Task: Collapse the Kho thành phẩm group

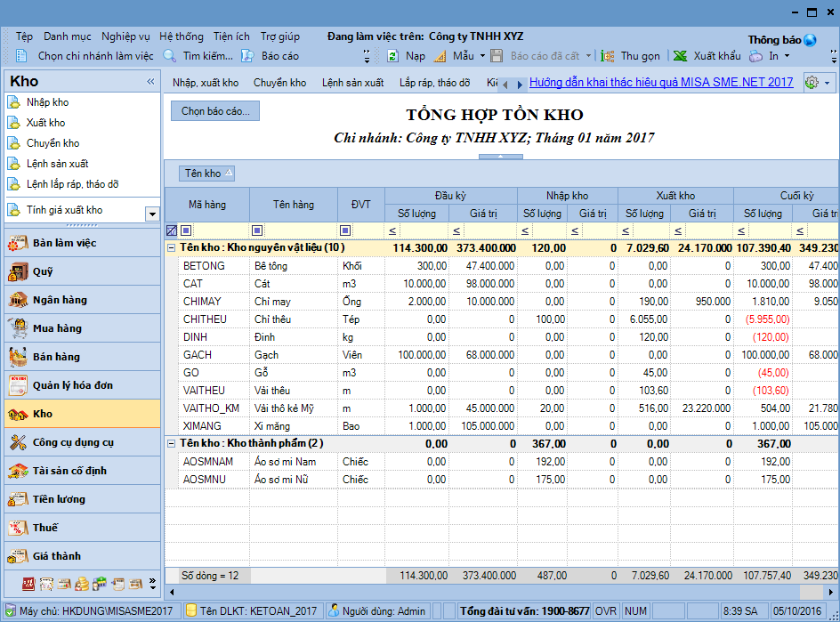Action: (x=172, y=443)
